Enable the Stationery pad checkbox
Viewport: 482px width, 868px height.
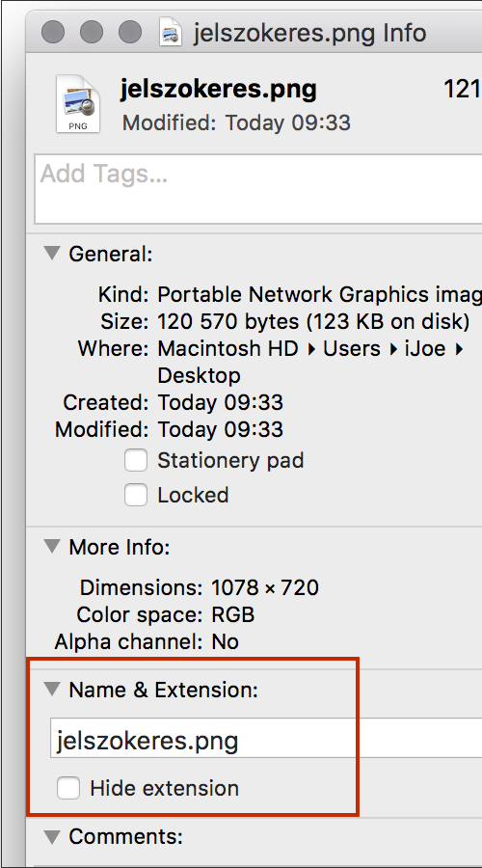[x=136, y=461]
